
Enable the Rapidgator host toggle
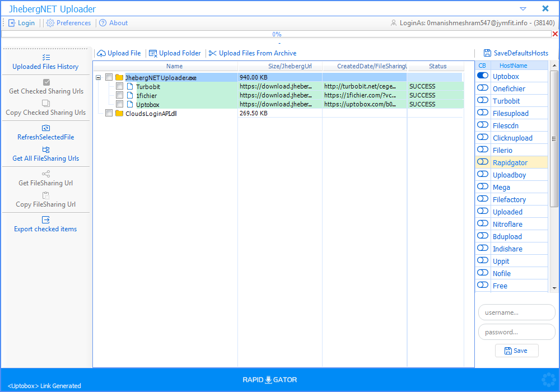pos(483,162)
